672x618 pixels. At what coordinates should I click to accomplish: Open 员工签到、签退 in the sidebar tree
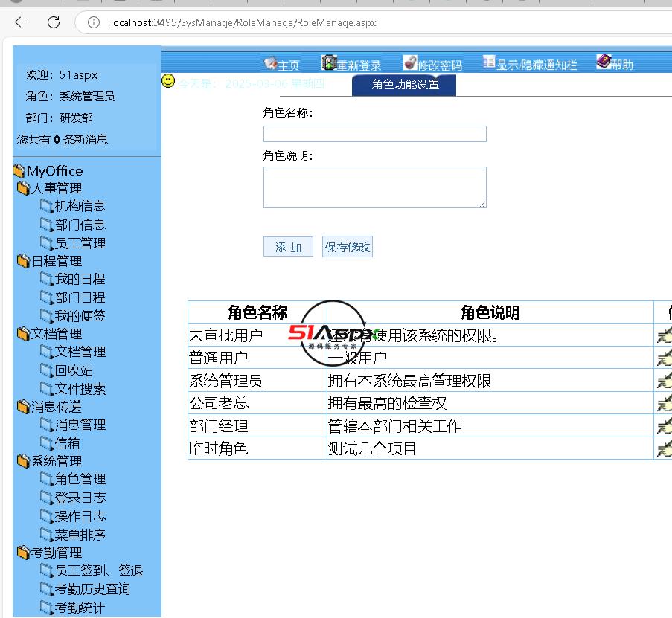pos(98,570)
